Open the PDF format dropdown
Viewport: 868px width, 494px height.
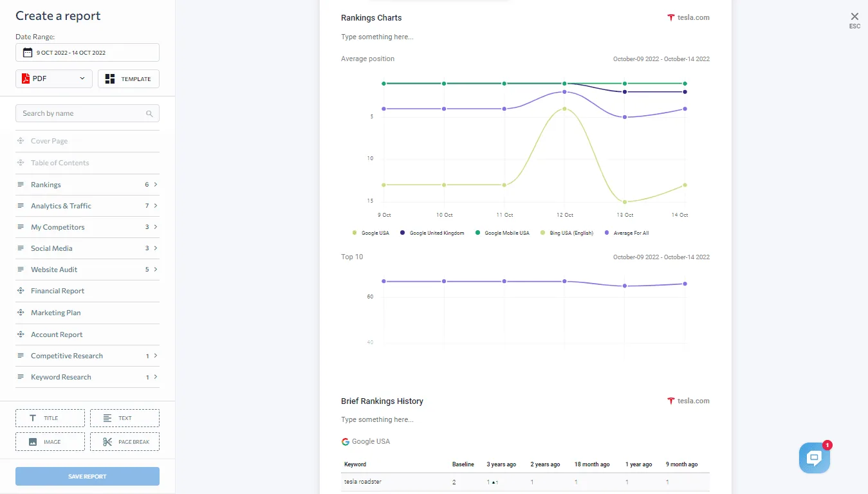[54, 78]
